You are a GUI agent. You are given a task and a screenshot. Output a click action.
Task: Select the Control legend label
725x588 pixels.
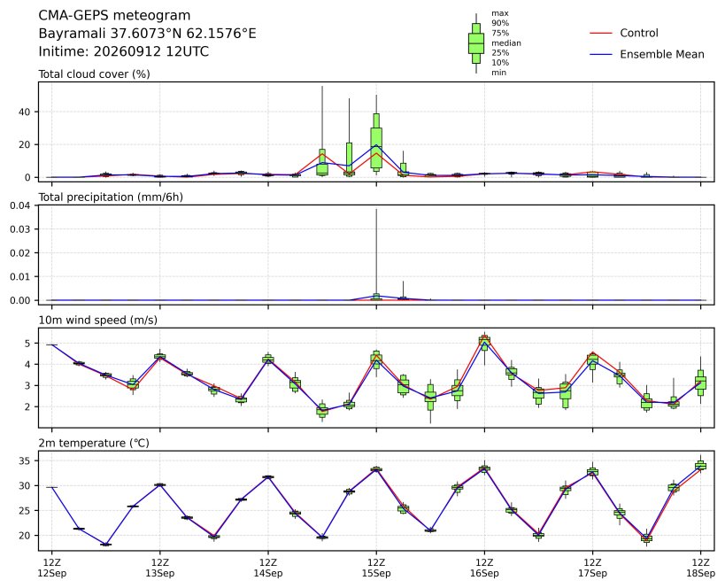pyautogui.click(x=638, y=34)
